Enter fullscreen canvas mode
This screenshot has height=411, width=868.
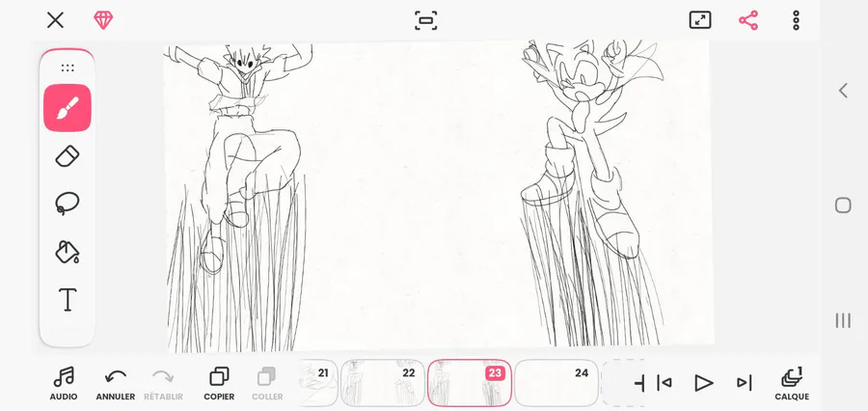(x=700, y=20)
